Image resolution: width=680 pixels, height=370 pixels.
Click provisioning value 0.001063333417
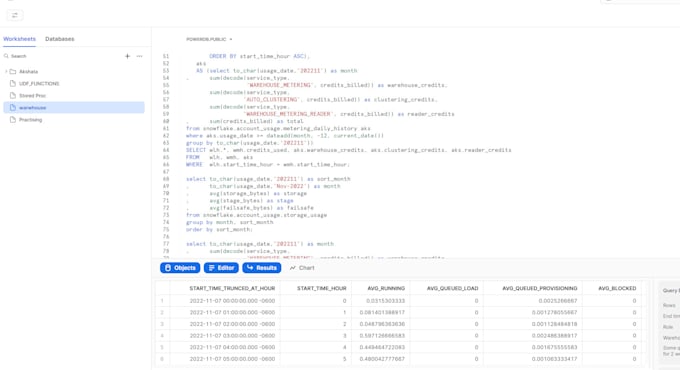[555, 359]
